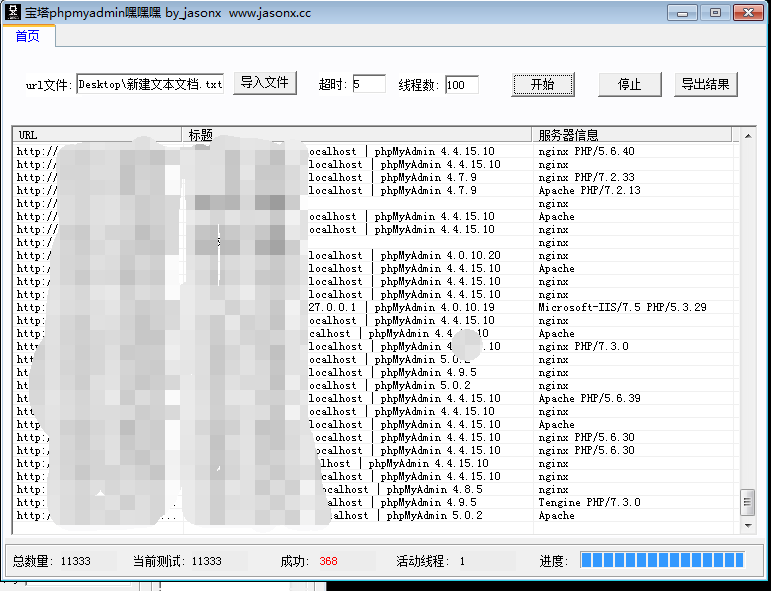The width and height of the screenshot is (771, 591).
Task: Select the Microsoft-IIS/7.5 PHP/5.3.29 row
Action: point(622,308)
